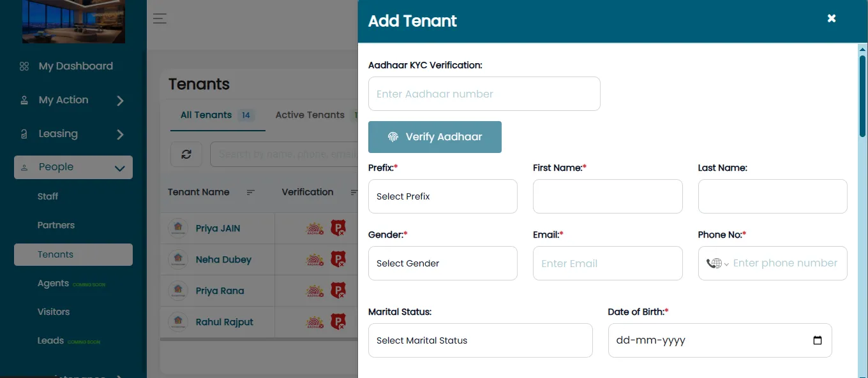868x378 pixels.
Task: Click the Verify Aadhaar button
Action: (435, 137)
